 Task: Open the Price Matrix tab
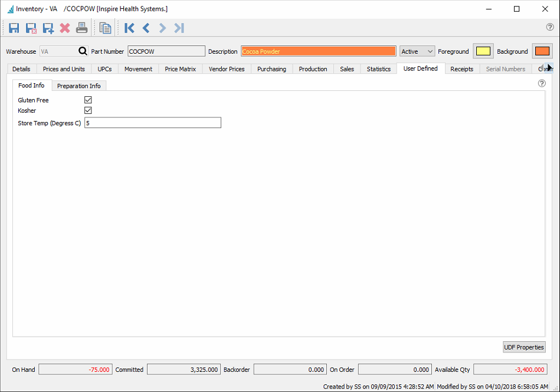(181, 69)
